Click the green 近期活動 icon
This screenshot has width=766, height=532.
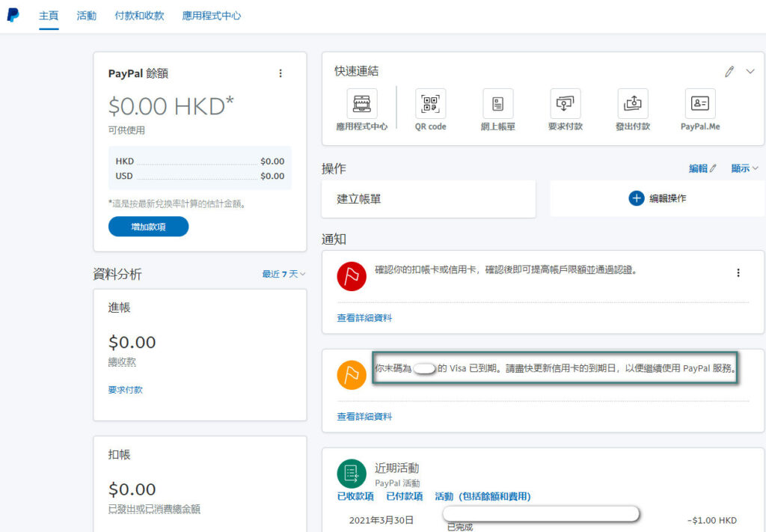click(352, 474)
